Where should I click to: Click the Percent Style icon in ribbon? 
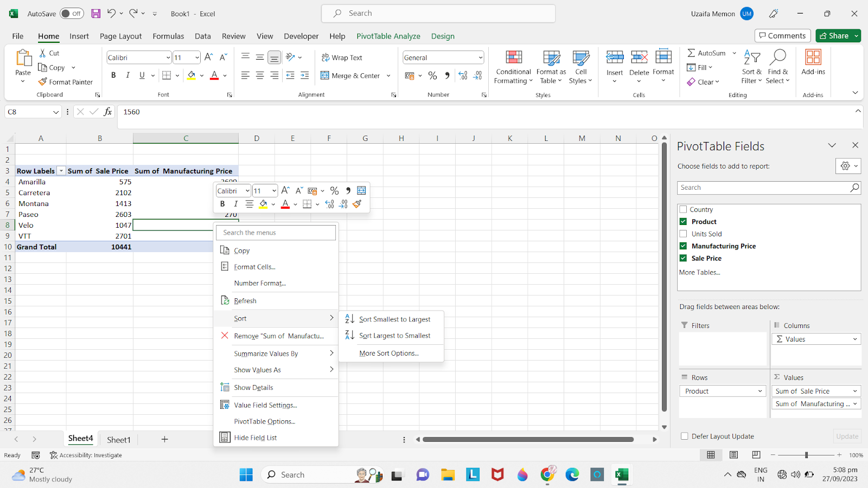coord(432,75)
